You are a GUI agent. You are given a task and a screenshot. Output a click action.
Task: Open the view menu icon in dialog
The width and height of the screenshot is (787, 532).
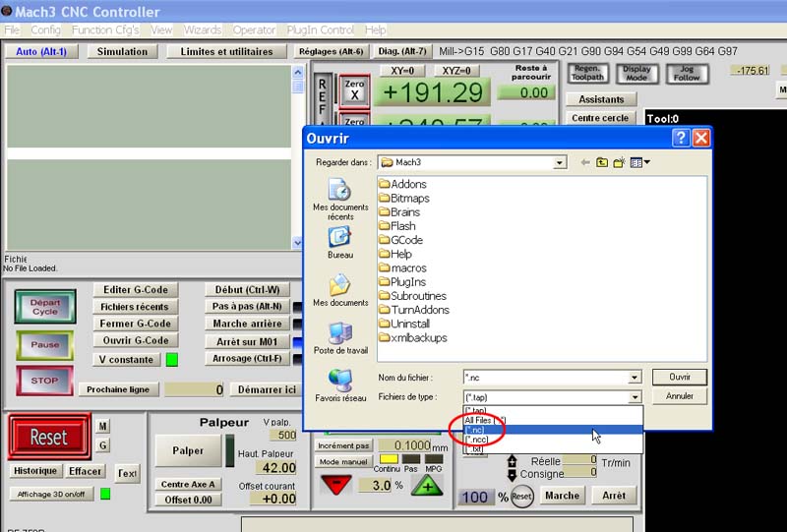tap(639, 162)
